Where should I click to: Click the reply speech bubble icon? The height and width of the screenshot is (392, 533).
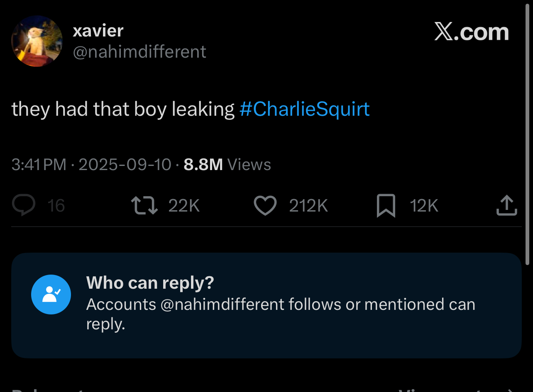coord(24,206)
